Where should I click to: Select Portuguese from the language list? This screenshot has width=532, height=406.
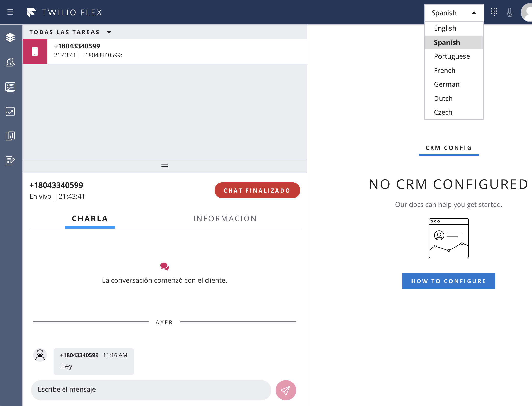click(452, 56)
